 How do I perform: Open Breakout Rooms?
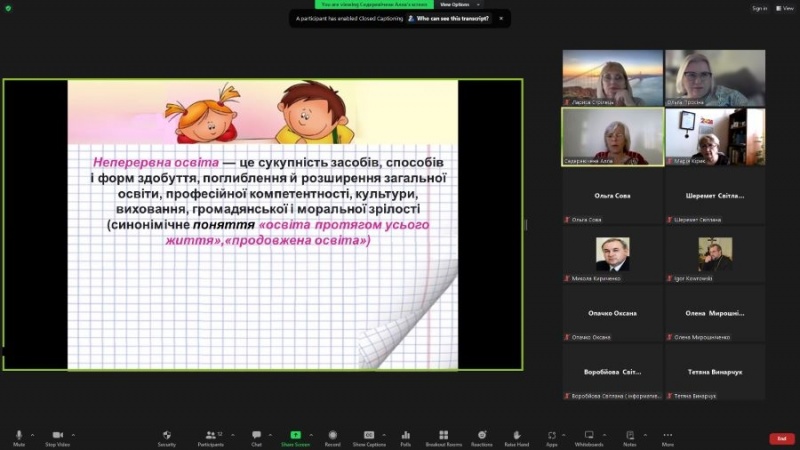pyautogui.click(x=443, y=437)
